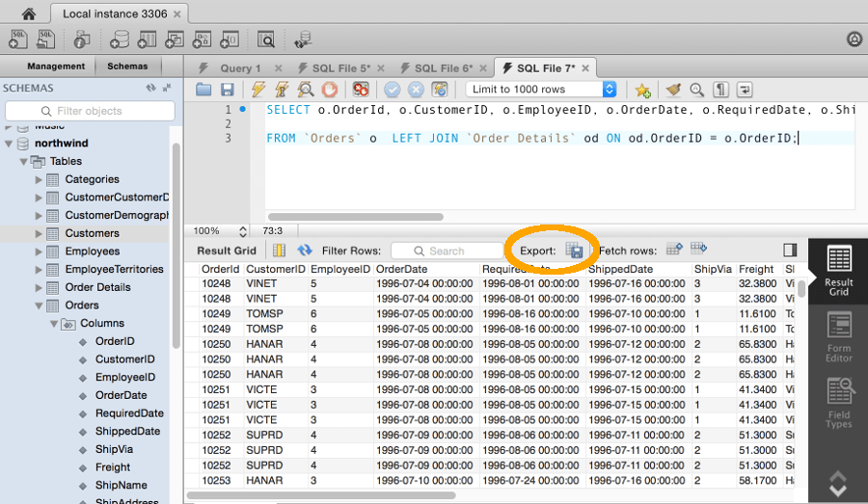Screen dimensions: 868x504
Task: Focus the Filter Rows search field
Action: tap(448, 251)
